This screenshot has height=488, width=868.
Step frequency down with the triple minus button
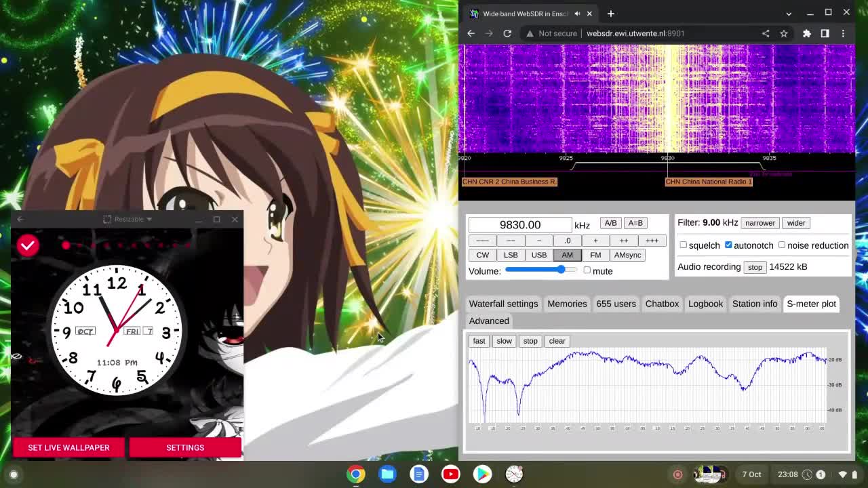pyautogui.click(x=482, y=241)
